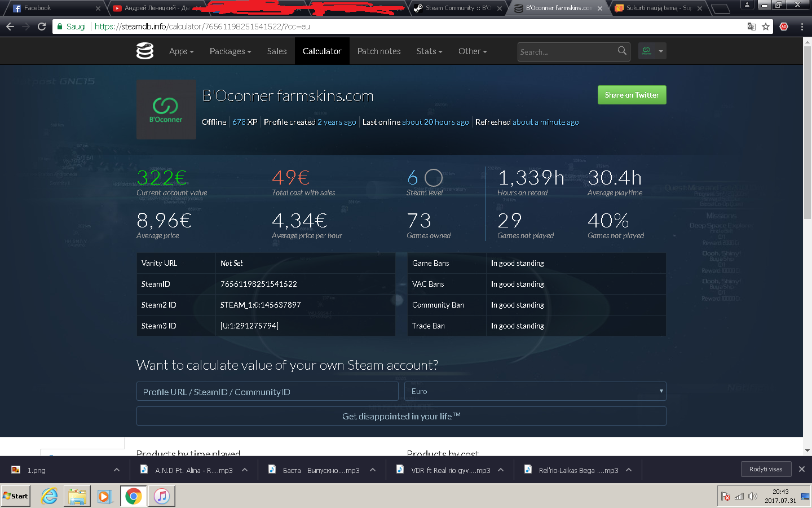Select the Calculator nav item

click(x=322, y=51)
